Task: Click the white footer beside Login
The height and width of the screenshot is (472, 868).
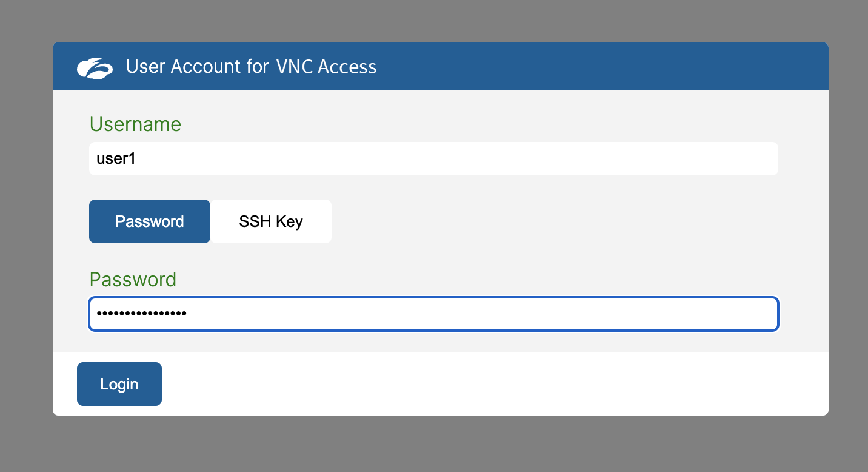Action: click(485, 384)
